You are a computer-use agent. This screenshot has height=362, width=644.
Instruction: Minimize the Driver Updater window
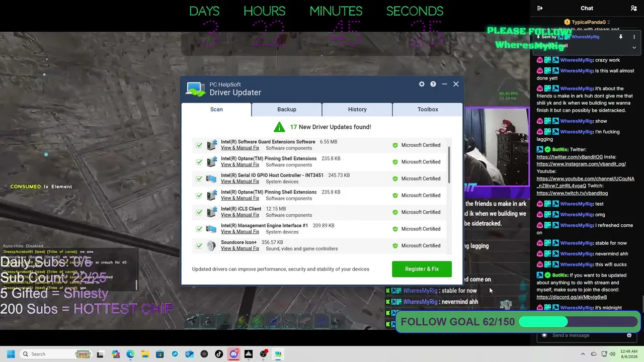click(x=444, y=84)
